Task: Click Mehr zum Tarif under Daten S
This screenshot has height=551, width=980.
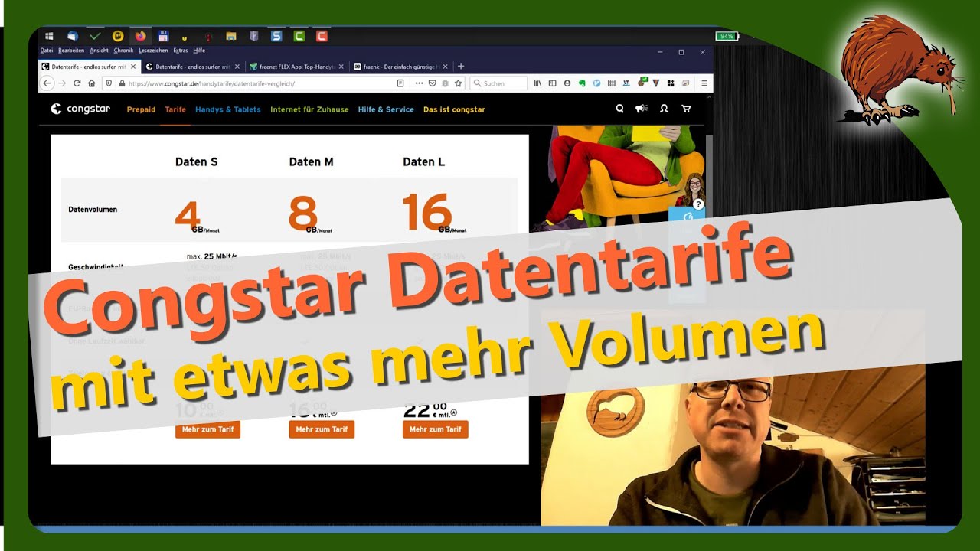Action: click(x=207, y=429)
